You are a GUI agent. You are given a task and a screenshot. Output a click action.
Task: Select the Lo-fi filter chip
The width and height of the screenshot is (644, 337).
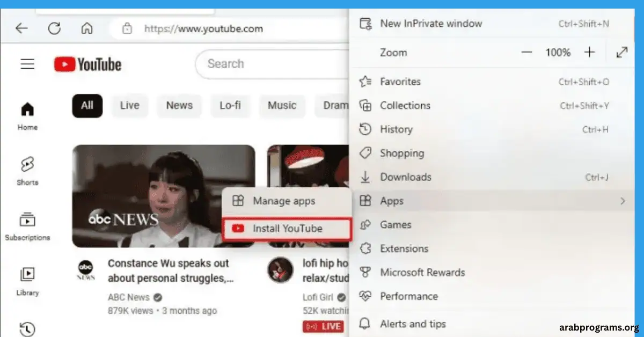[230, 106]
